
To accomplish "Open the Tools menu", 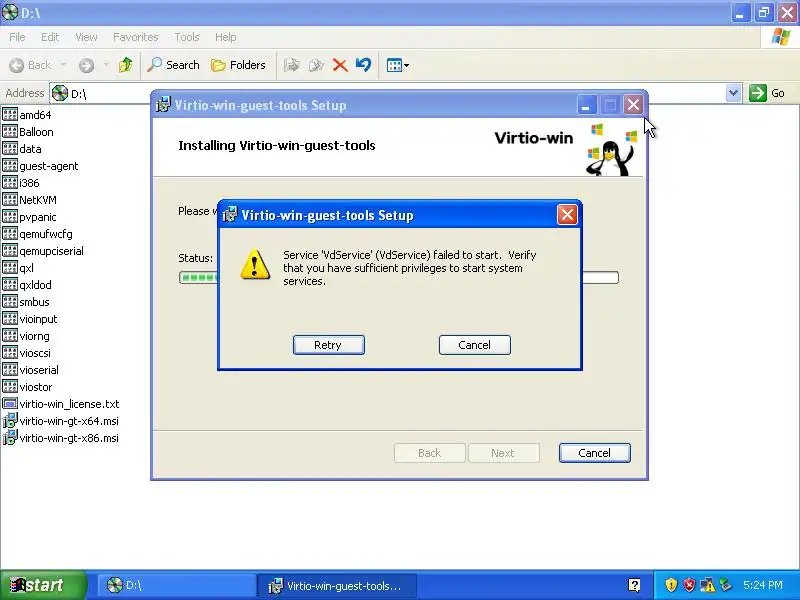I will [x=187, y=37].
